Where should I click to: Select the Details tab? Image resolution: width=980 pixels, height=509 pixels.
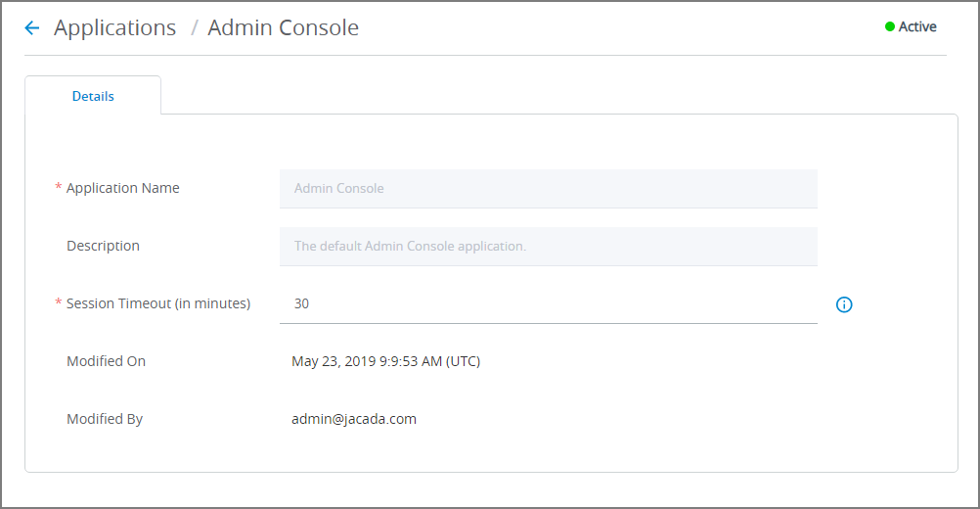coord(93,96)
